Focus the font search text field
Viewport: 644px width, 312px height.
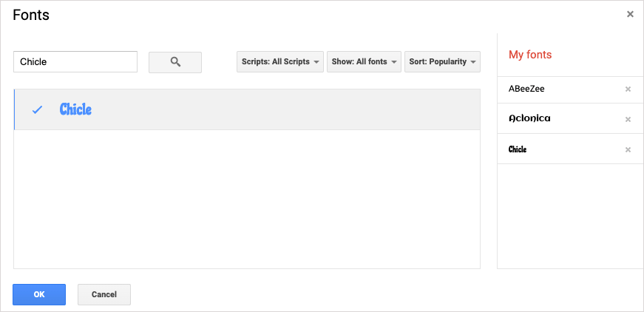coord(75,62)
